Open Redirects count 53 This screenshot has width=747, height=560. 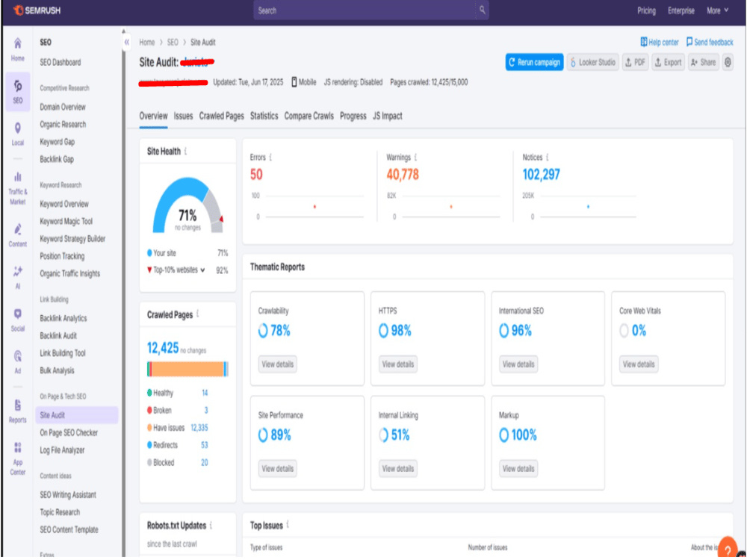coord(205,445)
